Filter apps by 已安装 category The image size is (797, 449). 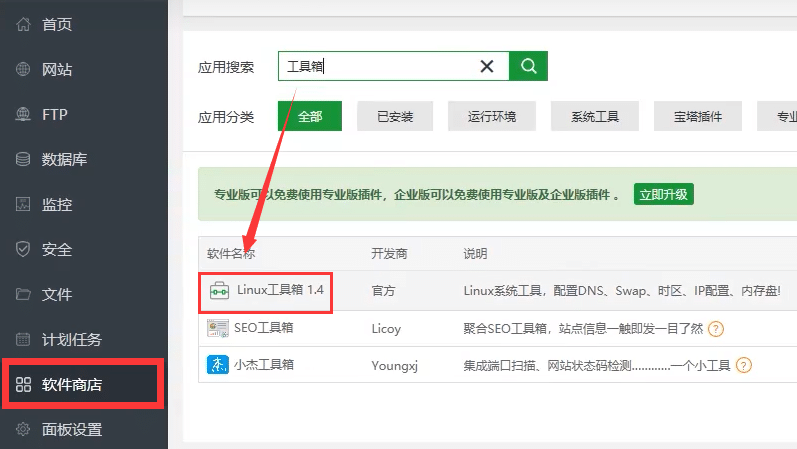click(395, 116)
